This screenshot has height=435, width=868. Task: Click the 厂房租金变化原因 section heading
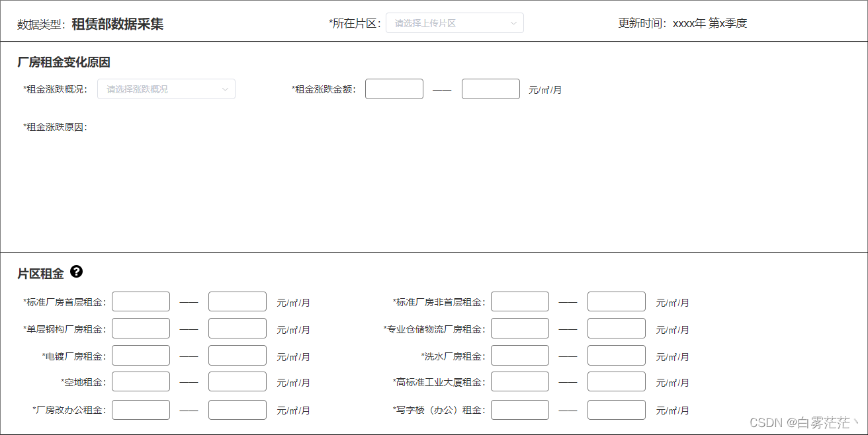click(x=64, y=62)
